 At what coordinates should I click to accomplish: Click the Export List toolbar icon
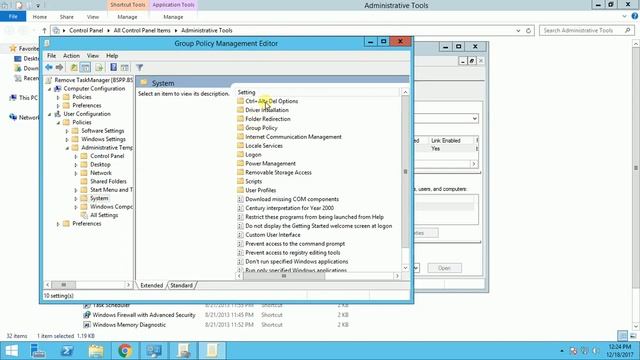(99, 67)
